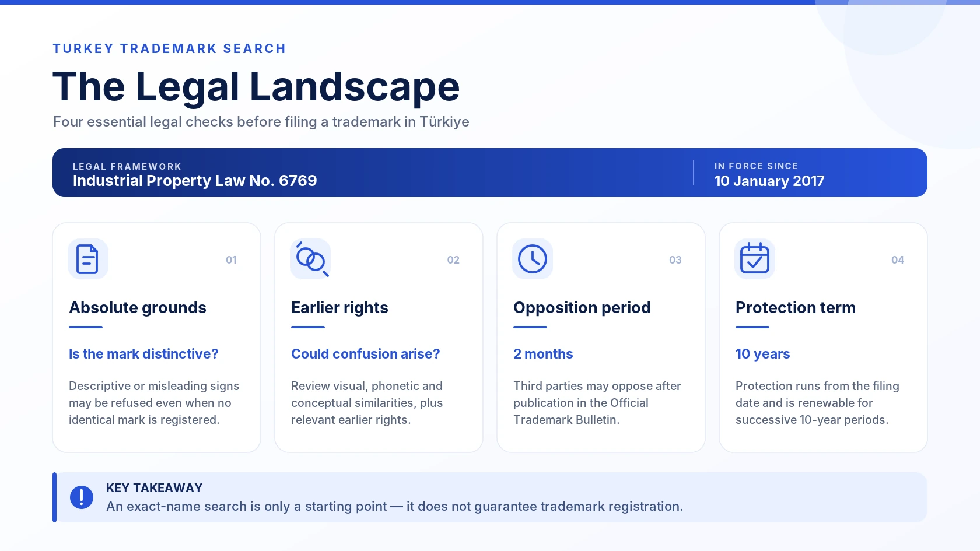Click 'Is the mark distinctive?' text
The image size is (980, 551).
(143, 354)
